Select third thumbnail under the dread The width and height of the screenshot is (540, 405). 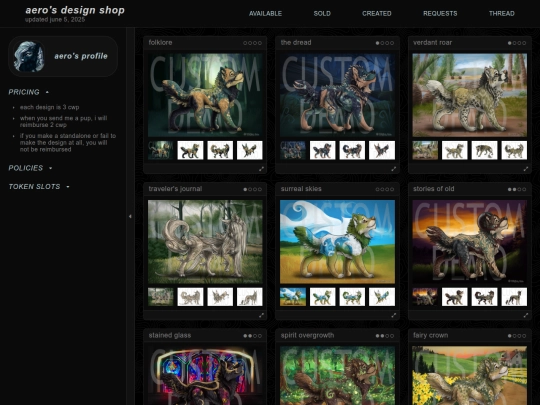352,150
